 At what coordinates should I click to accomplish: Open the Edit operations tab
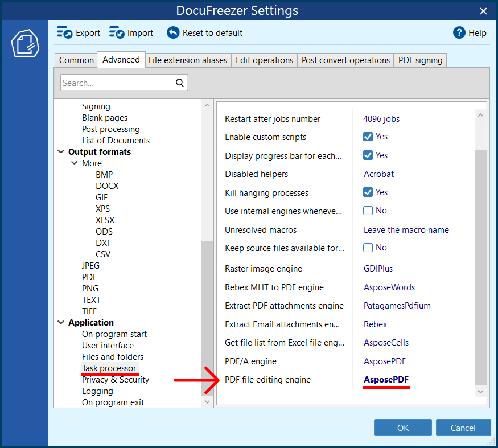coord(264,60)
